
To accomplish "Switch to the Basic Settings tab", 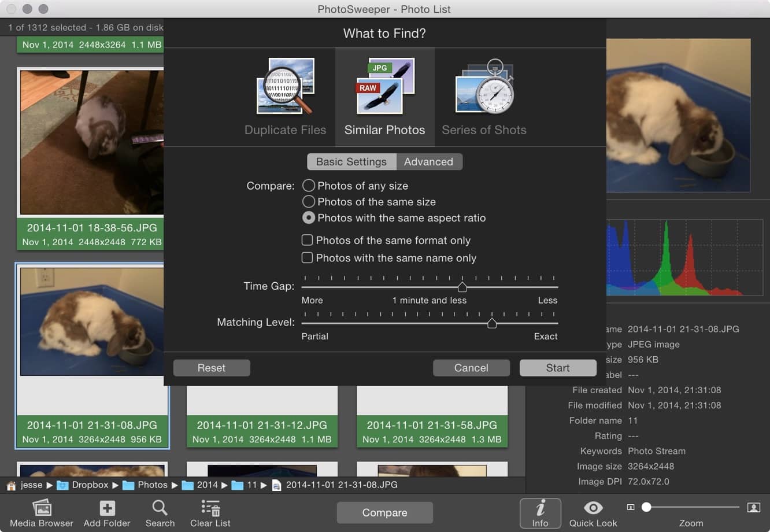I will tap(351, 162).
